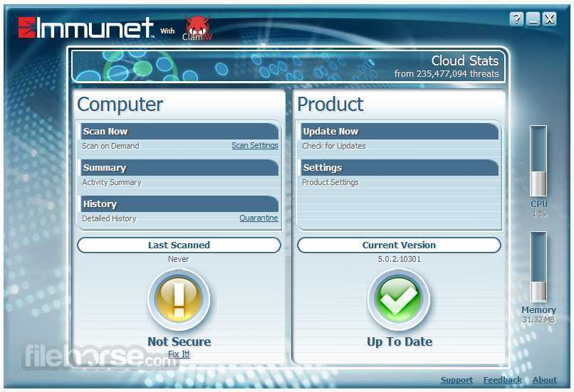Click the green Up To Date checkmark icon
574x392 pixels.
(399, 300)
